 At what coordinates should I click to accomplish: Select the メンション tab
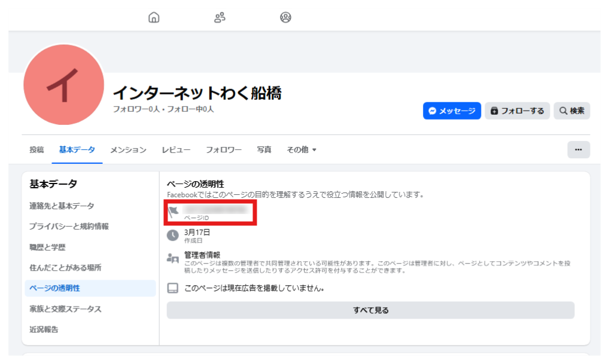point(128,150)
